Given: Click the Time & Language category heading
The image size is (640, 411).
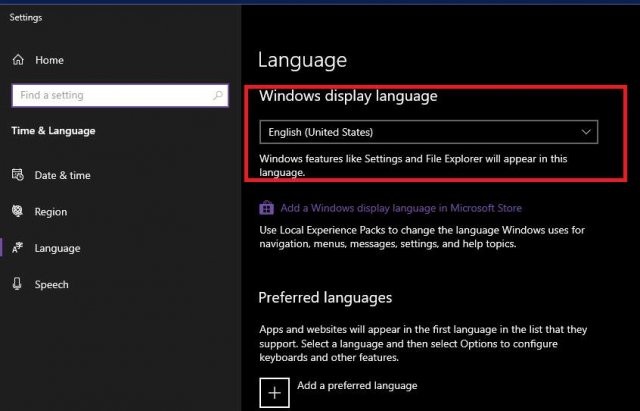Looking at the screenshot, I should (53, 130).
